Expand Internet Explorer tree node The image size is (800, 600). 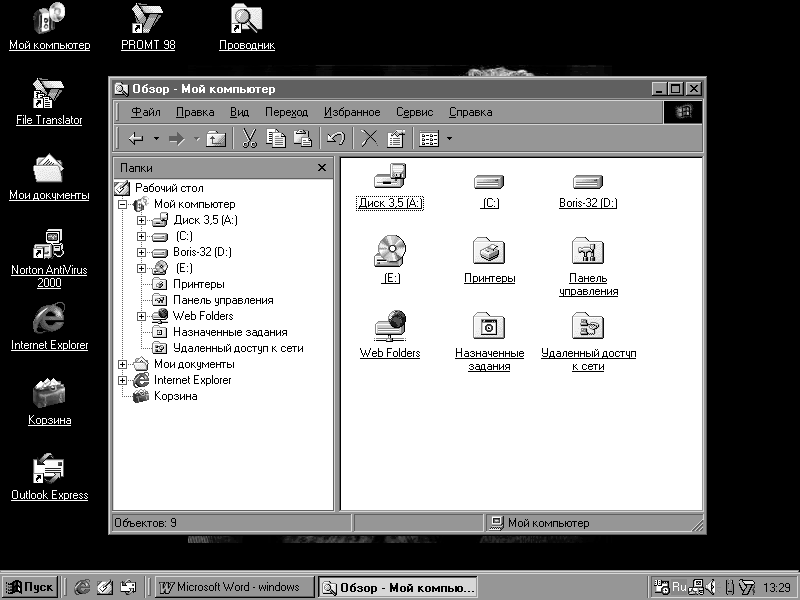(x=122, y=381)
